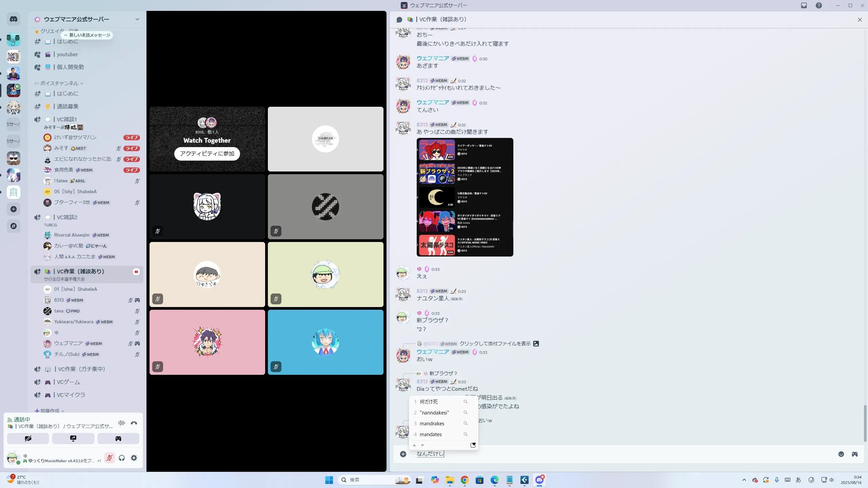
Task: Toggle microphone mute in user panel
Action: 109,458
